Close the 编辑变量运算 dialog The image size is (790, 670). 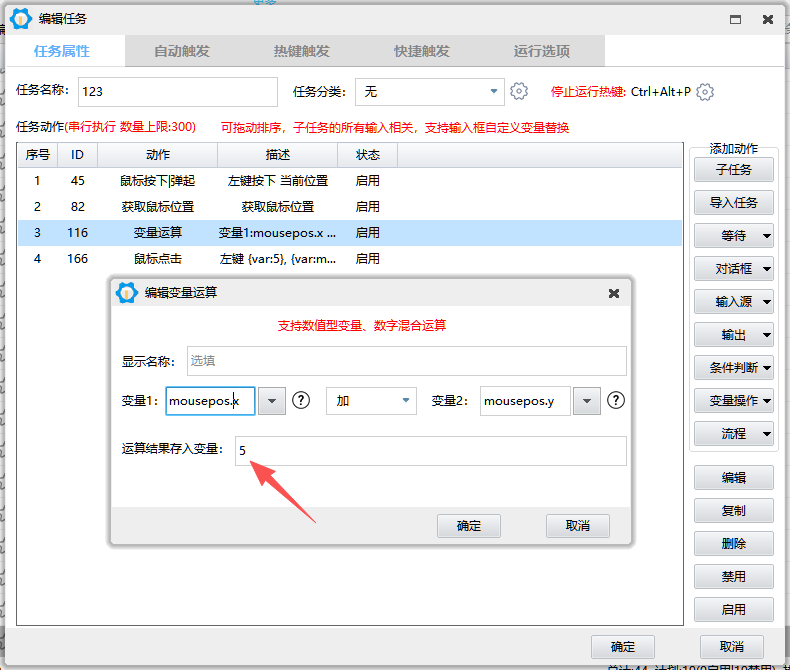pyautogui.click(x=614, y=293)
